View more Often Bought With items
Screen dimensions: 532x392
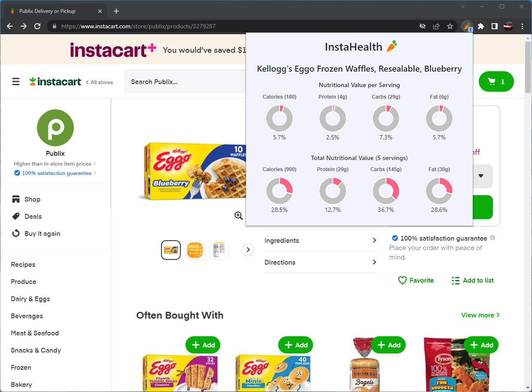[480, 315]
